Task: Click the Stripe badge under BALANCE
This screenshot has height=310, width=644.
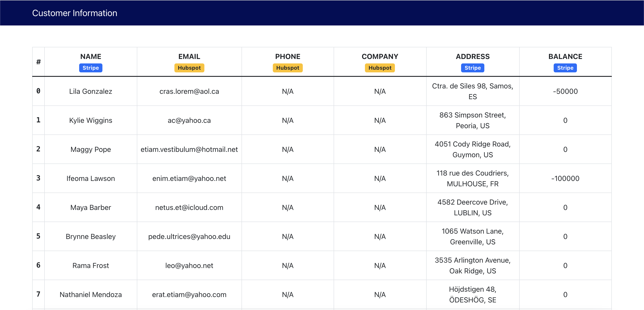Action: tap(565, 68)
